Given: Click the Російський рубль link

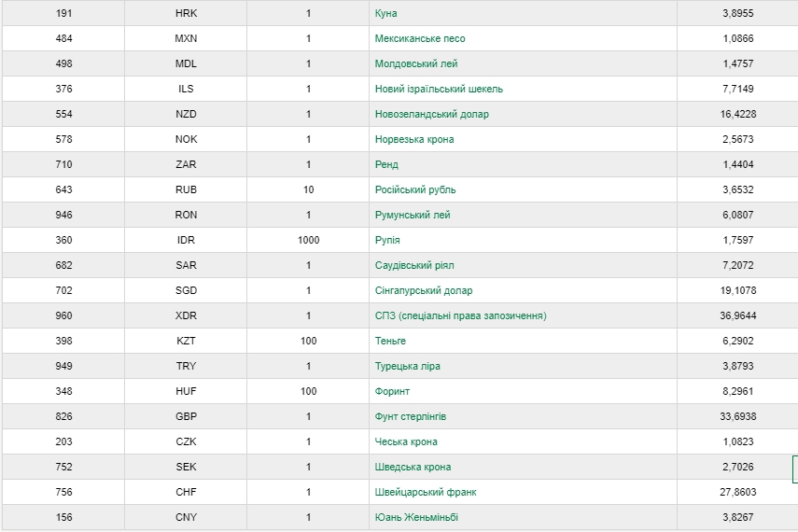Looking at the screenshot, I should pos(414,189).
